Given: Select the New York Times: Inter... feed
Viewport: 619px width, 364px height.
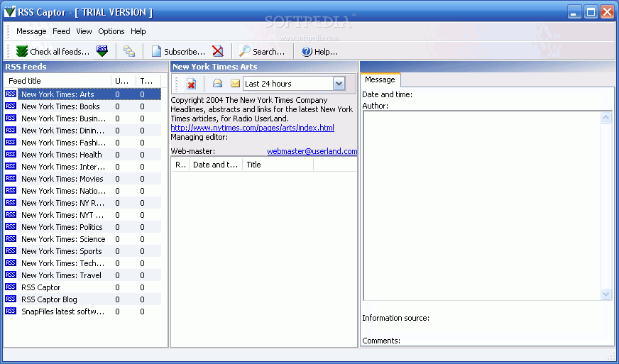Looking at the screenshot, I should (83, 167).
